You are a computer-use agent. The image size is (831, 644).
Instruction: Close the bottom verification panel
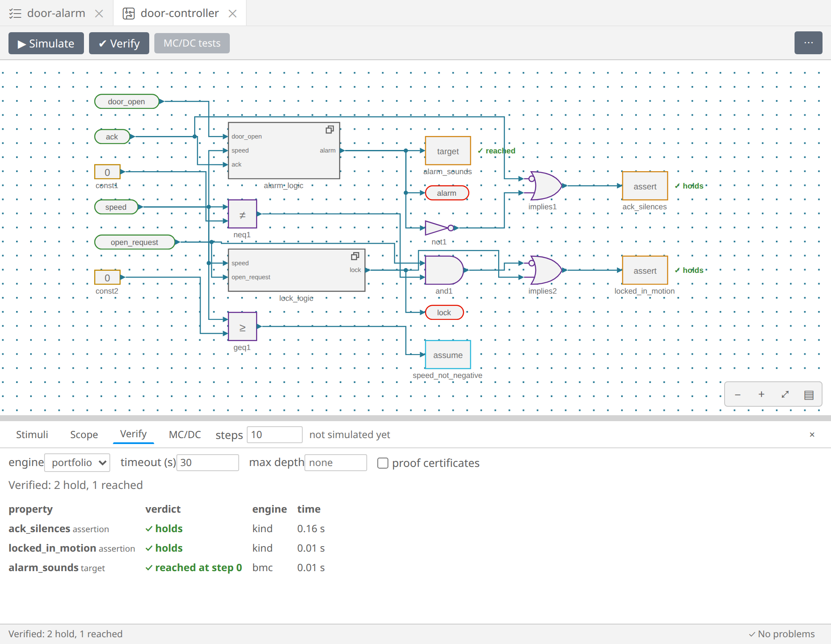point(812,435)
